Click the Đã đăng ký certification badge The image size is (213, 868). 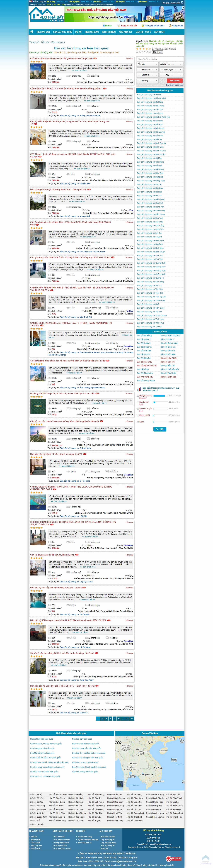[x=173, y=859]
